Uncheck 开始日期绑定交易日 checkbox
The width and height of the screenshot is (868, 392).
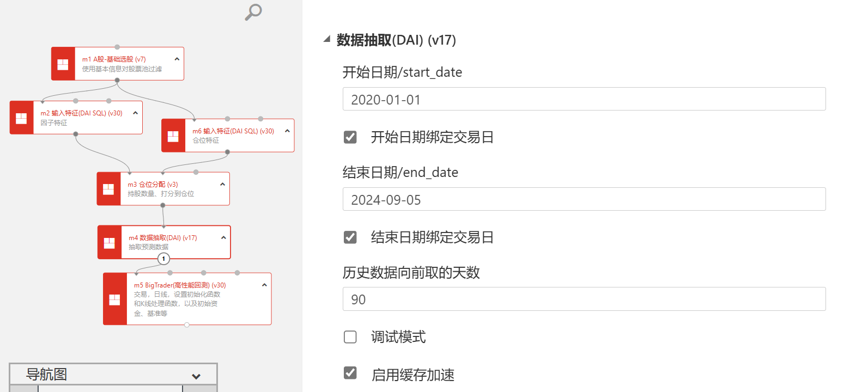point(350,137)
